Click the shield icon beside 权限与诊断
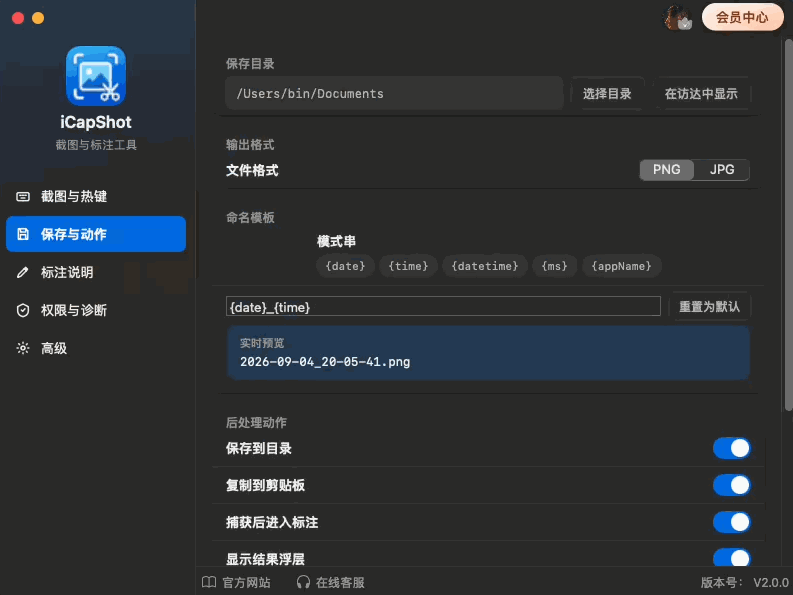 23,310
